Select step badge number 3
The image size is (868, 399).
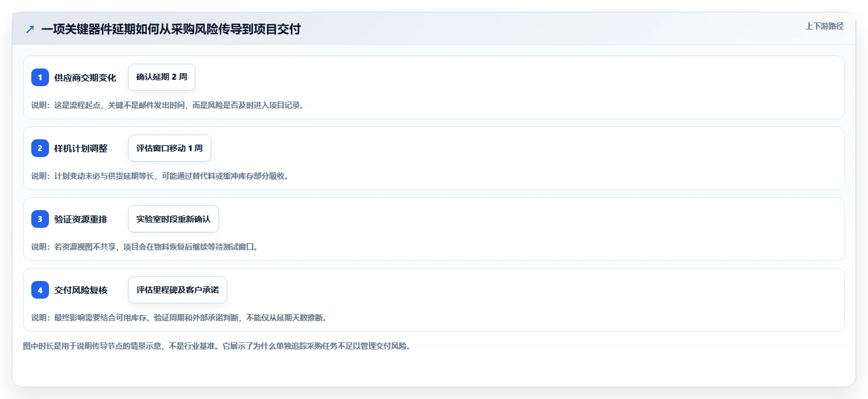tap(40, 219)
